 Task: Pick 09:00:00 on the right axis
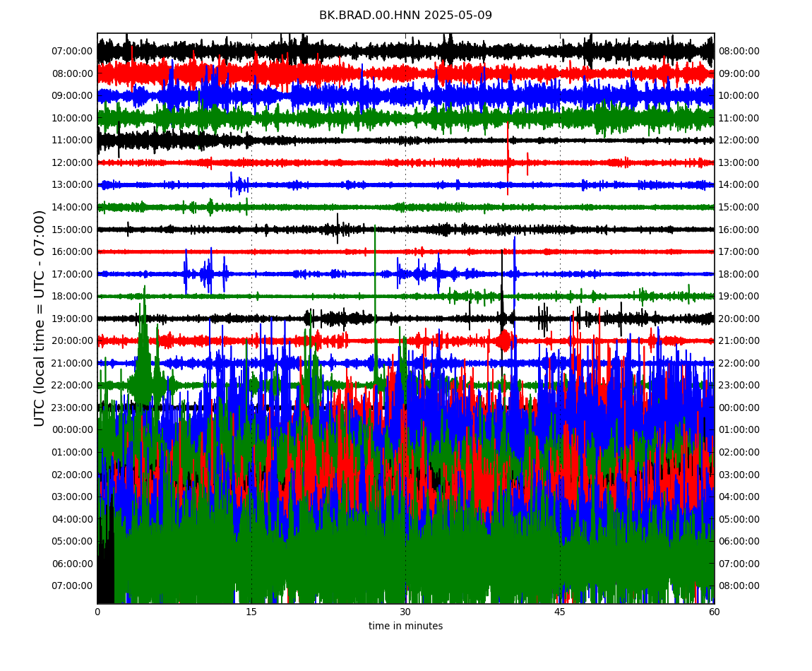(739, 73)
